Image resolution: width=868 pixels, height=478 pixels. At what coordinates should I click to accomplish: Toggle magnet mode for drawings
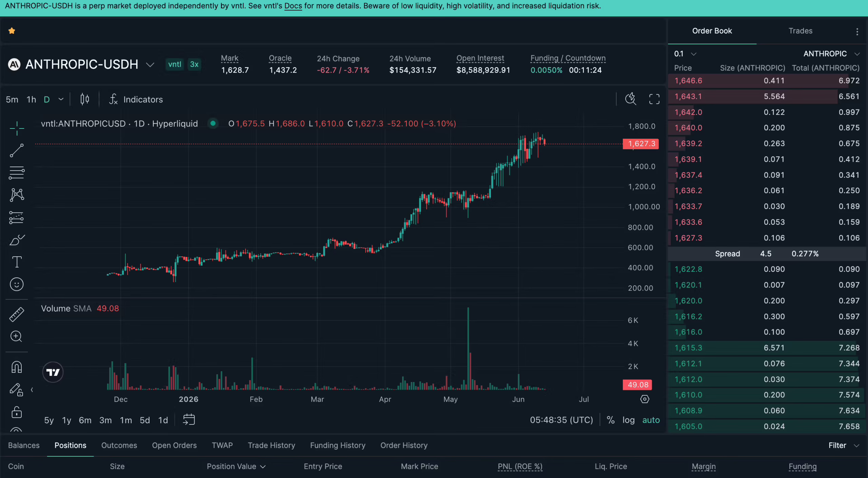coord(17,367)
